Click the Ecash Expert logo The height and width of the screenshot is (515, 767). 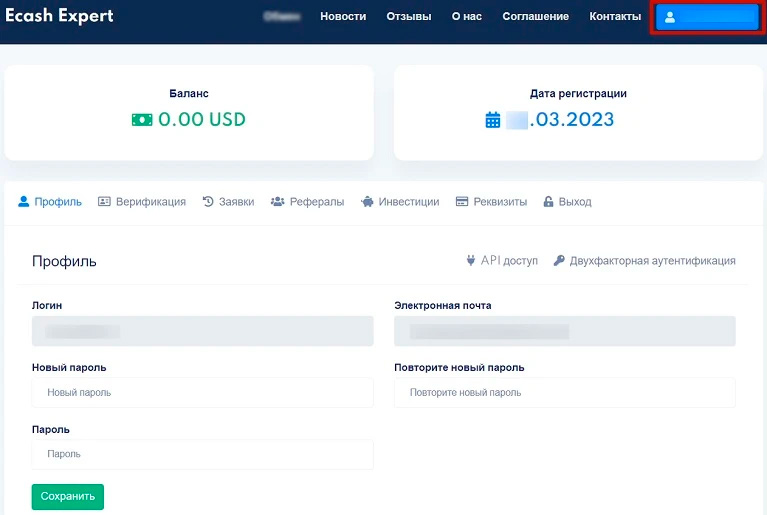pyautogui.click(x=59, y=16)
